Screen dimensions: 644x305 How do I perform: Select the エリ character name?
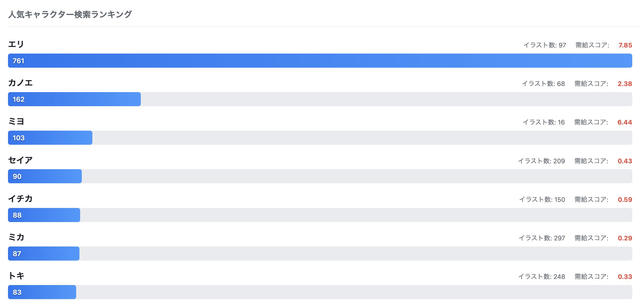pyautogui.click(x=16, y=44)
